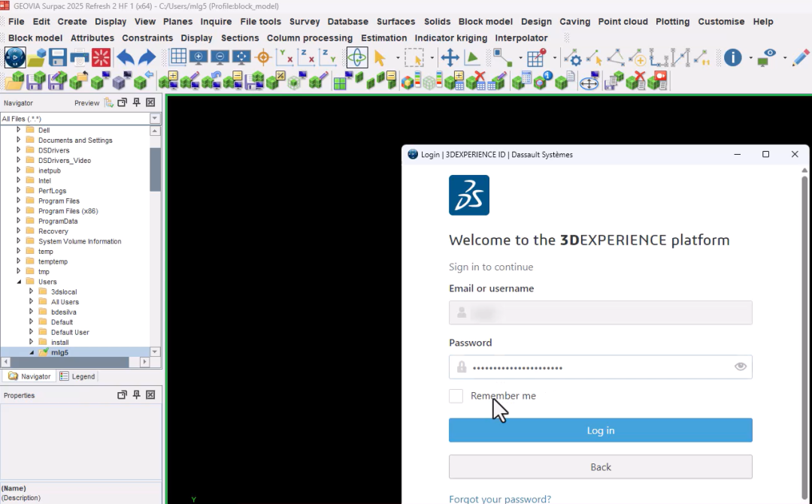812x504 pixels.
Task: Click the open block model folder icon
Action: (x=14, y=80)
